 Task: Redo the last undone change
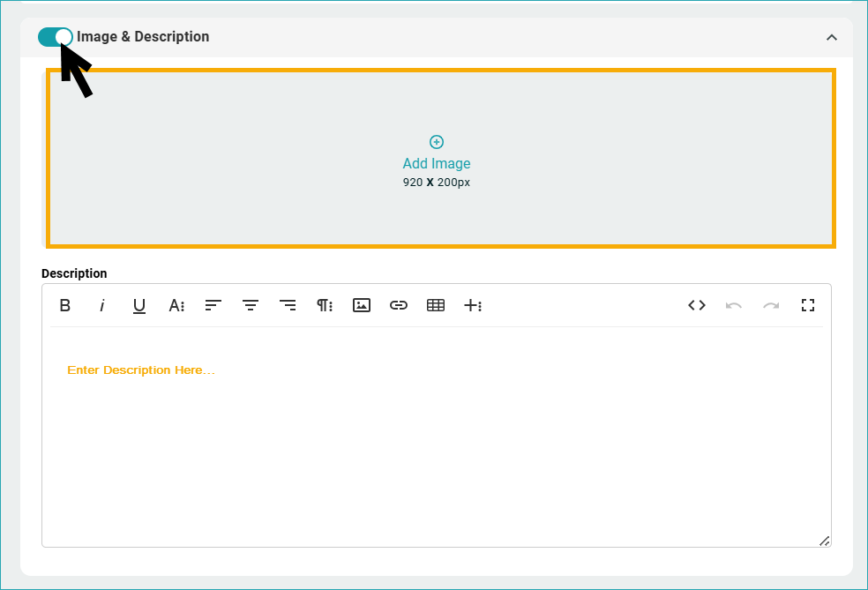coord(771,305)
